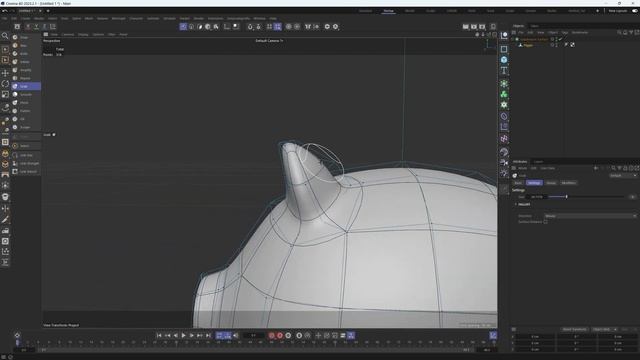Screen dimensions: 640x360
Task: Select the Amplify sculpt brush
Action: (26, 70)
